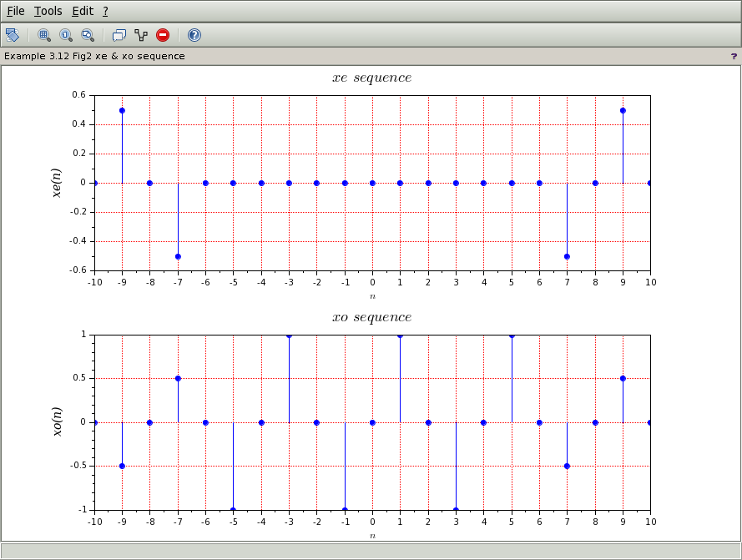Click the xo data point at n=0
Screen dimensions: 742x560
(372, 422)
